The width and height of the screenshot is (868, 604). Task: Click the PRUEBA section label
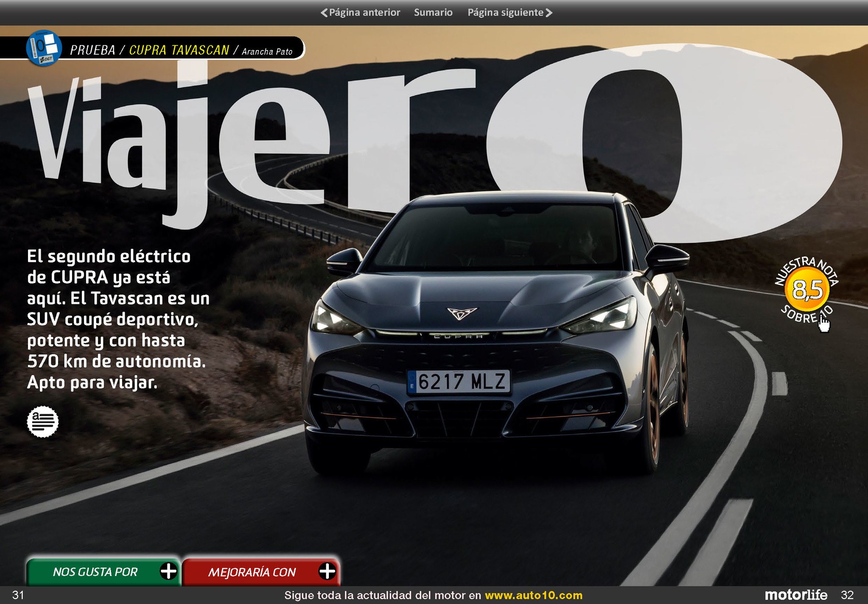92,50
